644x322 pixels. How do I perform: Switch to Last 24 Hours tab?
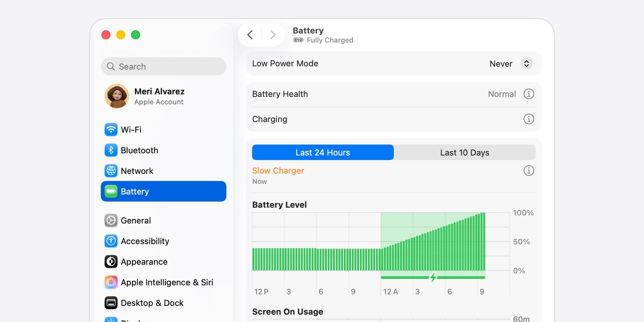tap(323, 153)
